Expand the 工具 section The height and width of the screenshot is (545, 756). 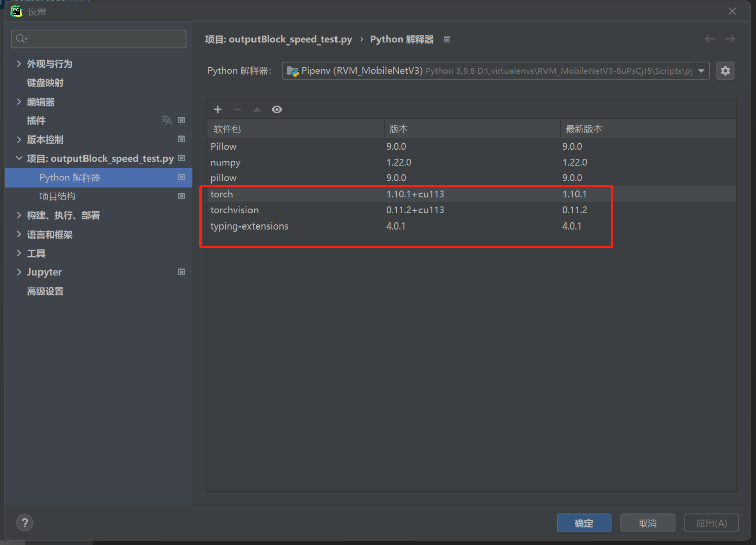point(19,253)
